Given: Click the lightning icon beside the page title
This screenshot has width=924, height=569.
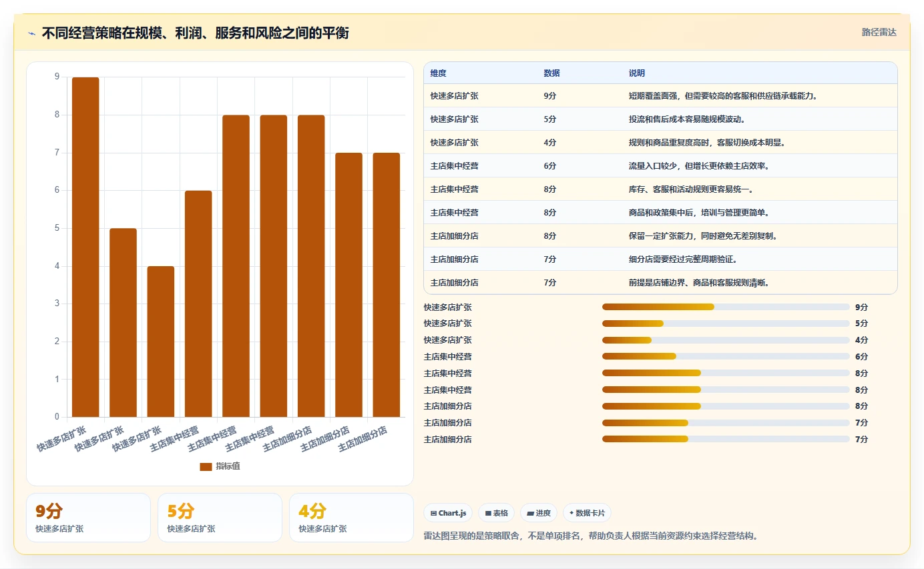Looking at the screenshot, I should click(x=31, y=33).
